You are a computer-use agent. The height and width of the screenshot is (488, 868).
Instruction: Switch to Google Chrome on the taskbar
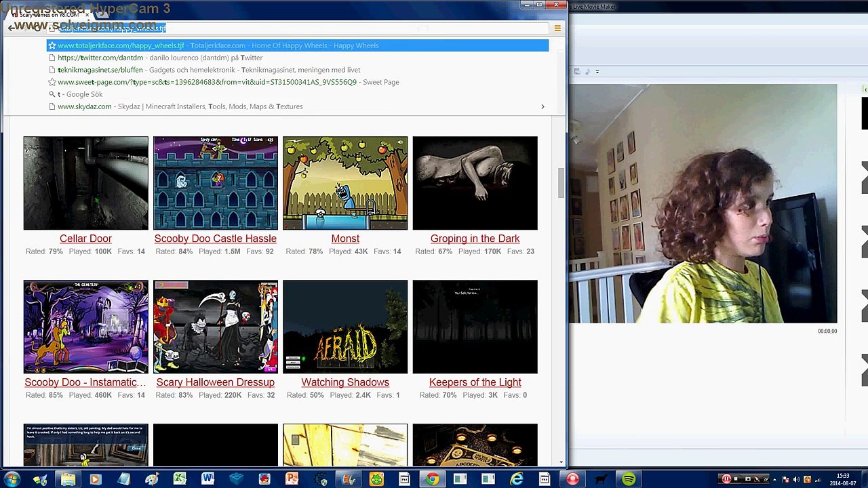click(x=432, y=480)
